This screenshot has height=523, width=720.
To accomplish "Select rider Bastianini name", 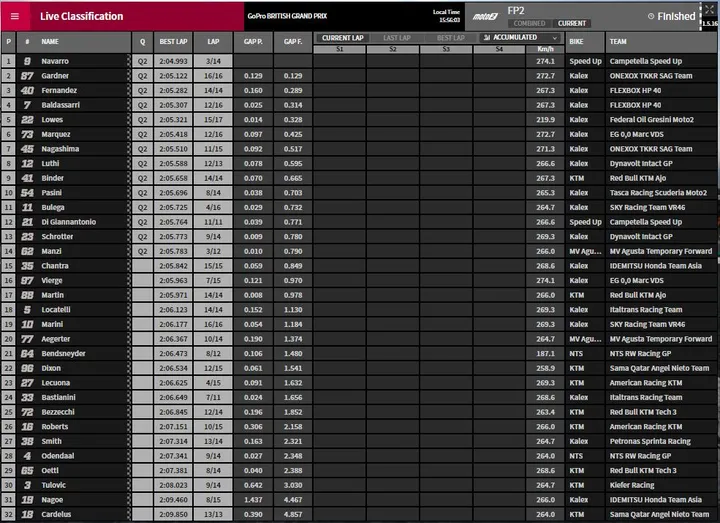I will pyautogui.click(x=58, y=397).
